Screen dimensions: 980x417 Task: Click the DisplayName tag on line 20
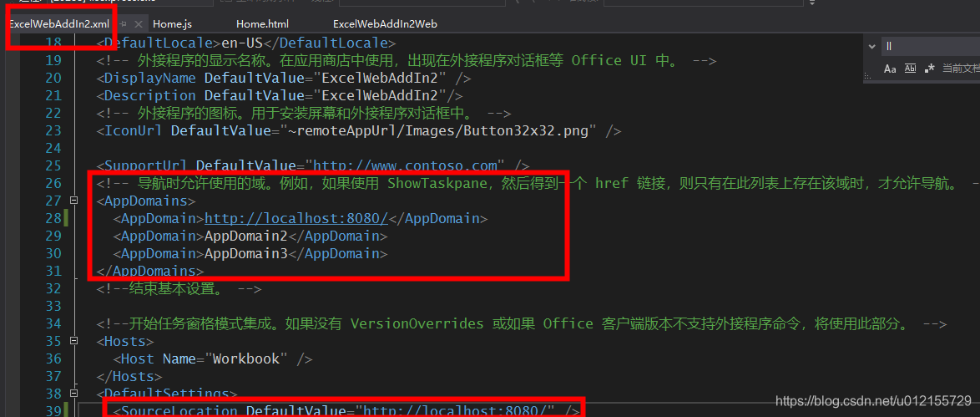pyautogui.click(x=150, y=79)
